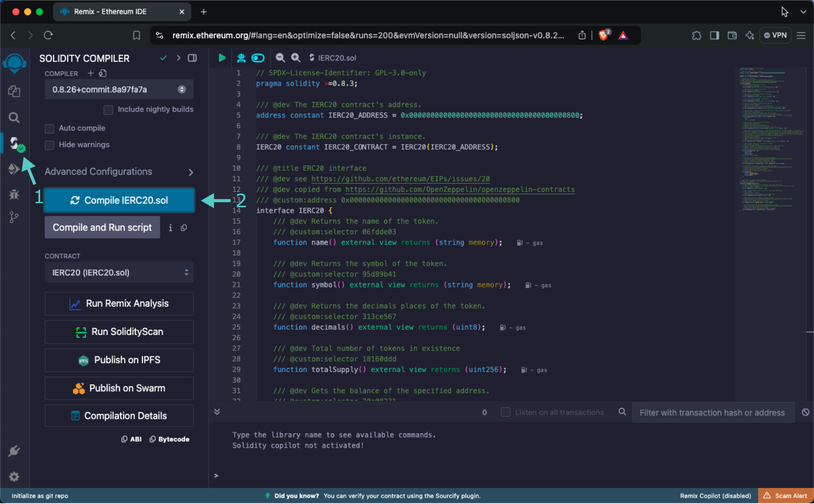Open the Debugger bug sidebar icon
Screen dimensions: 814x504
14,194
